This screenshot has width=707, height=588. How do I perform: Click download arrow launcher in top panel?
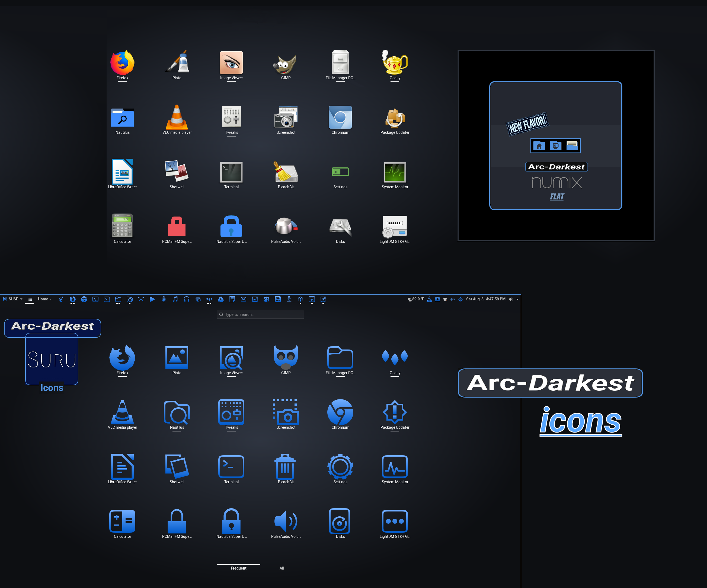(x=289, y=299)
